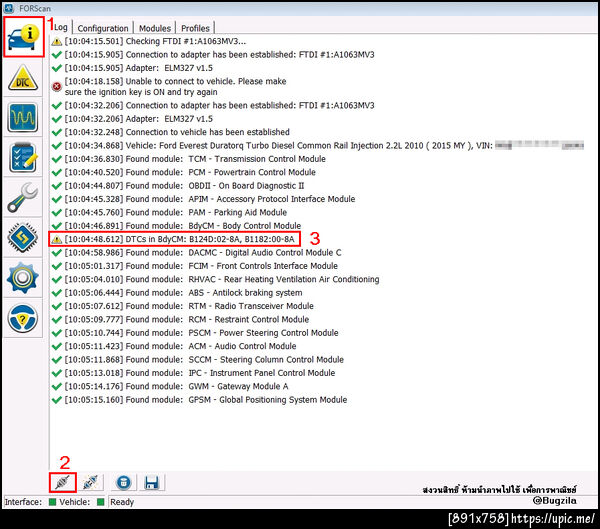Click the warning triangle icon of Checking FTDI row
Screen dimensions: 600x529
pyautogui.click(x=57, y=41)
